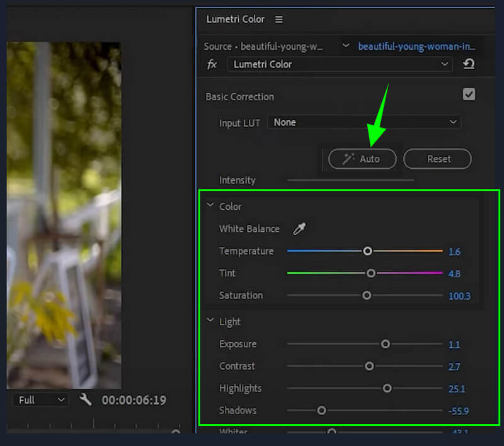Adjust the Temperature slider handle
The image size is (504, 446).
tap(367, 251)
